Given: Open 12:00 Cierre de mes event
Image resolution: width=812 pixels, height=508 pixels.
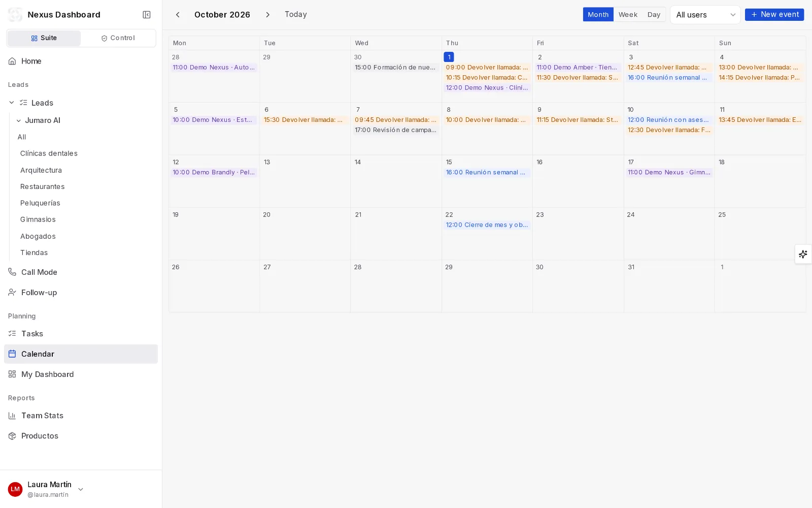Looking at the screenshot, I should pyautogui.click(x=487, y=225).
